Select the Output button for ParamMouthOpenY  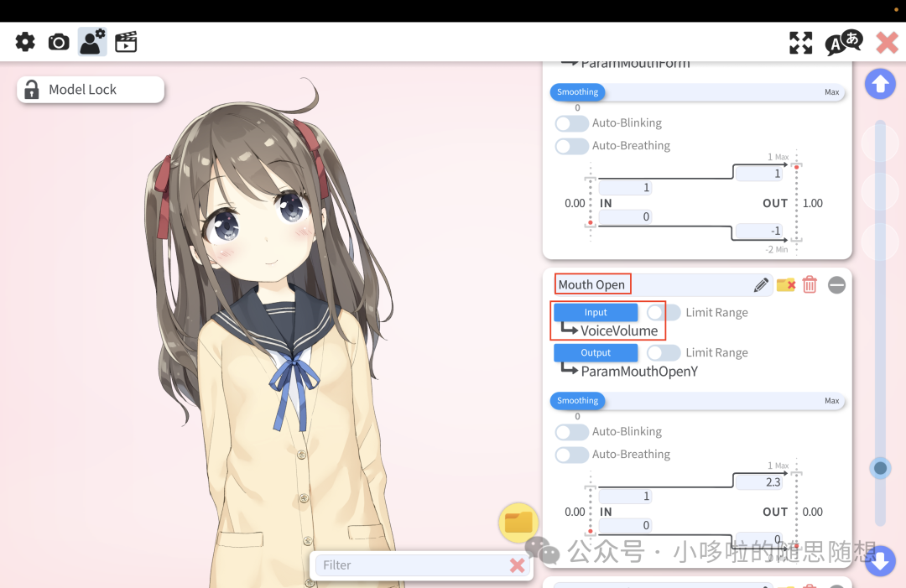point(596,353)
